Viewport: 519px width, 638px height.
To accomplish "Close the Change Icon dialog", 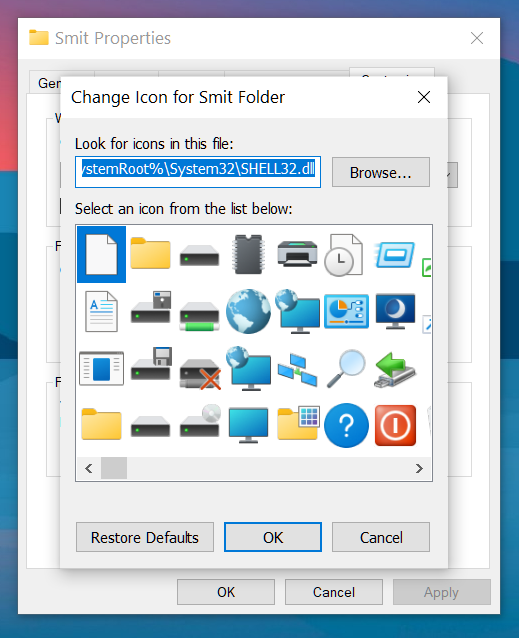I will pos(424,97).
